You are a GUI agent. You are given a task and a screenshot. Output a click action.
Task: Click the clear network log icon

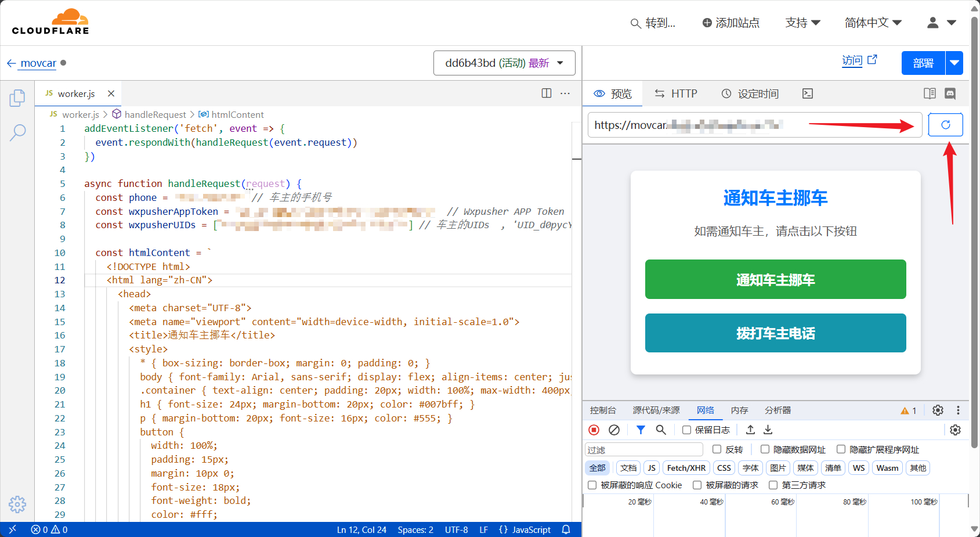614,430
